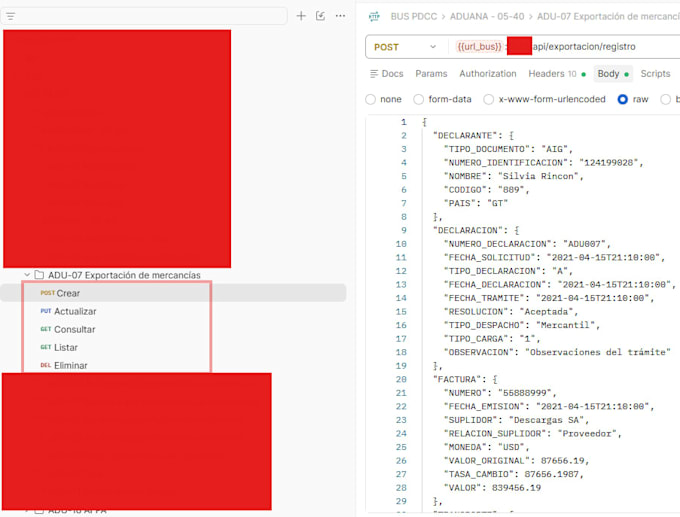Click ADUANA - 05-40 in the breadcrumb
The image size is (680, 517).
[487, 16]
